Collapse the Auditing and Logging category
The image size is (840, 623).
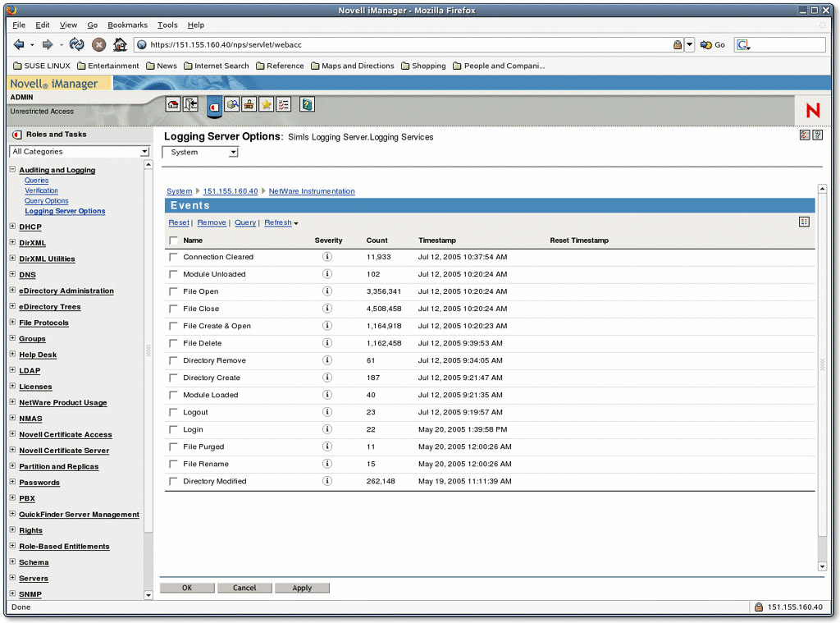(x=12, y=169)
